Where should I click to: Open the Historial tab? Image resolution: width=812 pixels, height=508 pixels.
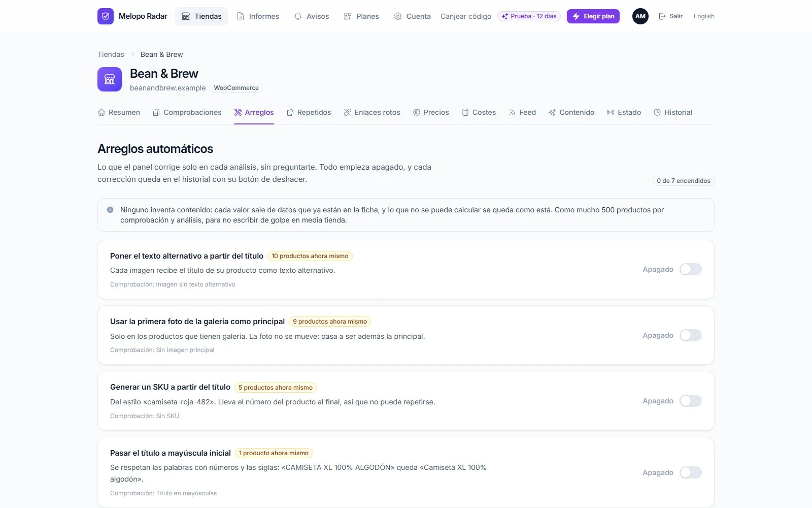click(x=673, y=112)
